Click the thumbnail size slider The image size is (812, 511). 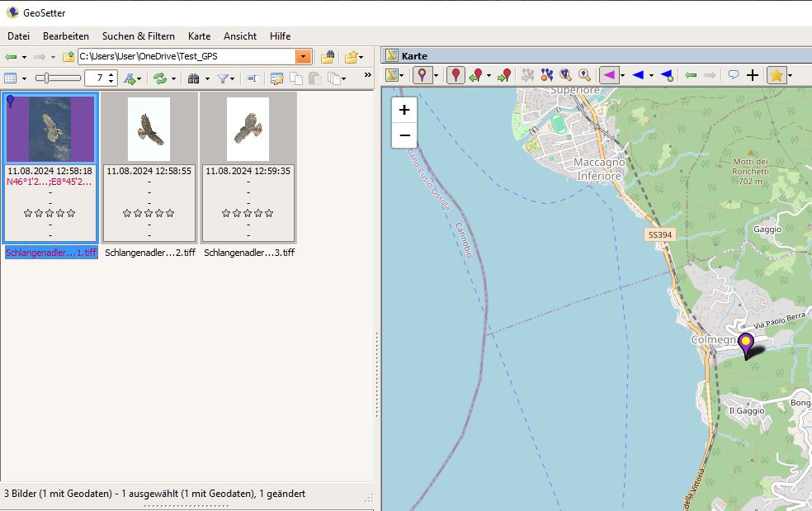point(58,78)
